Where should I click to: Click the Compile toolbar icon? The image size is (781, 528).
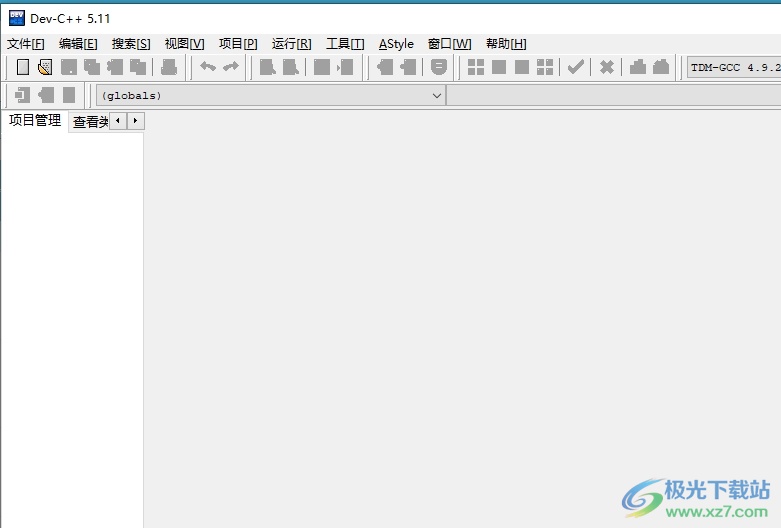tap(476, 67)
